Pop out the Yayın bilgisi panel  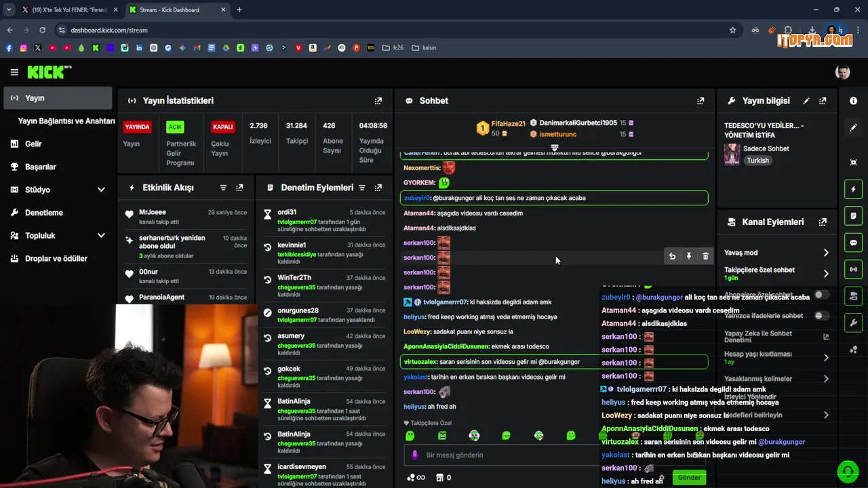click(823, 100)
